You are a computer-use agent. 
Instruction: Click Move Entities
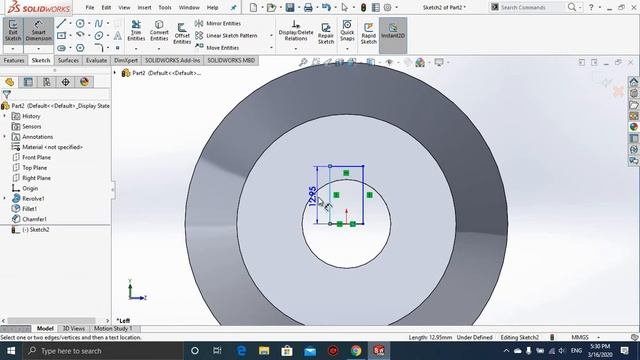[217, 47]
